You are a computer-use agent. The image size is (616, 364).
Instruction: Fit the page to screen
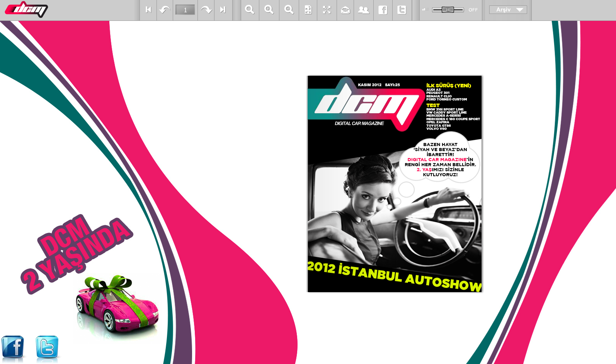click(x=308, y=10)
